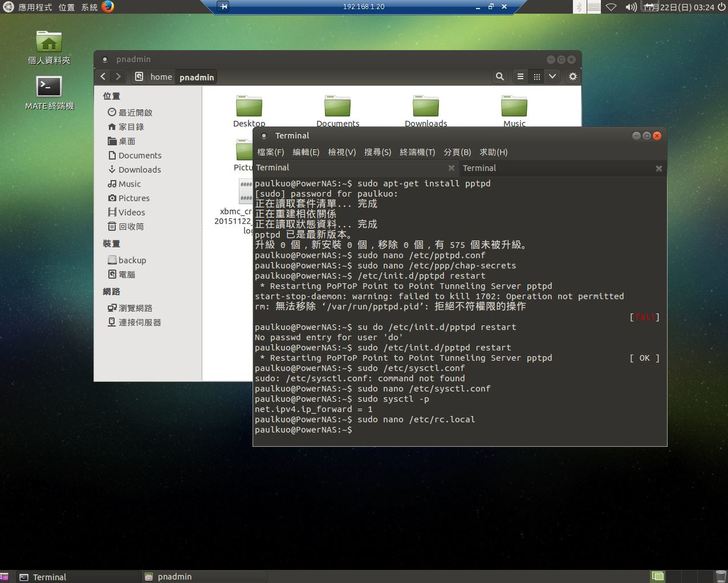The image size is (728, 583).
Task: Select 瀏覽網路 in the sidebar
Action: pos(135,308)
